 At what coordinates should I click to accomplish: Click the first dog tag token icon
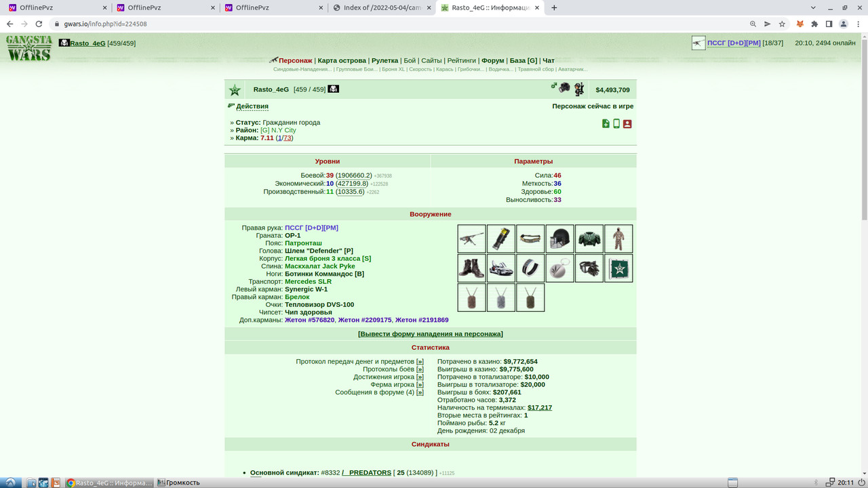(x=472, y=298)
